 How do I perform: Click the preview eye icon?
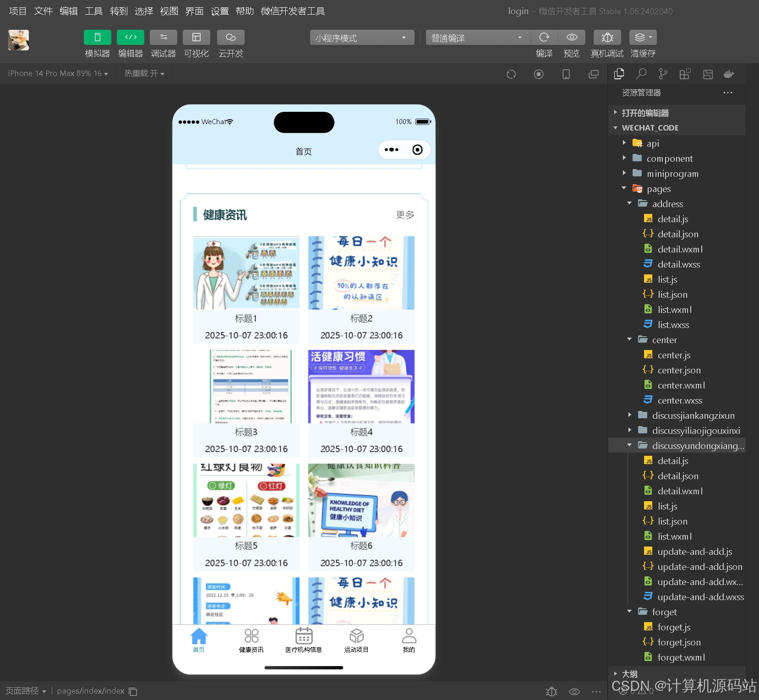[572, 37]
